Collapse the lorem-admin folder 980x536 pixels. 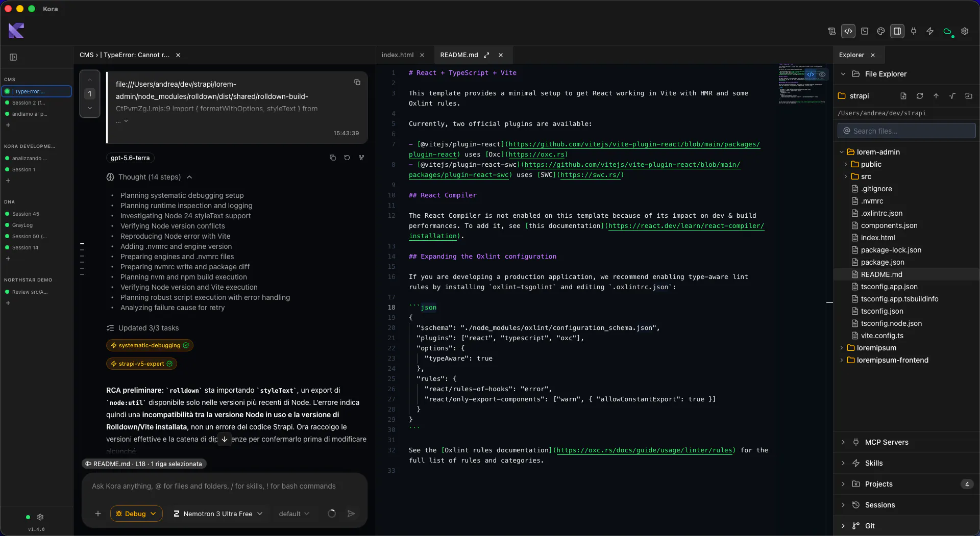(x=842, y=152)
